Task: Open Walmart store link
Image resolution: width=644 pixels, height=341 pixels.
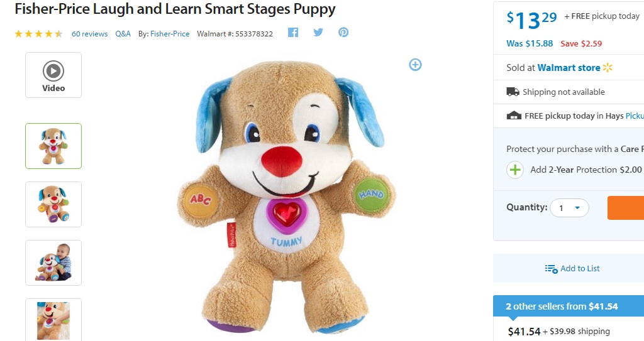Action: click(569, 68)
